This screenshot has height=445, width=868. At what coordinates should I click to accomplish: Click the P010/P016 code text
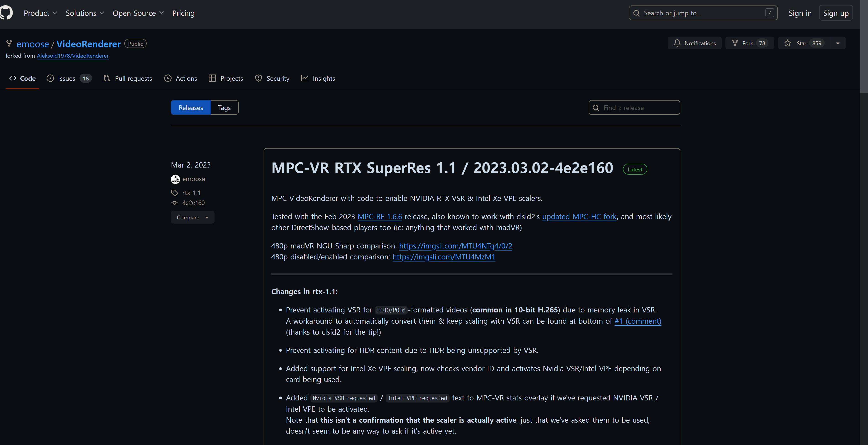click(391, 310)
